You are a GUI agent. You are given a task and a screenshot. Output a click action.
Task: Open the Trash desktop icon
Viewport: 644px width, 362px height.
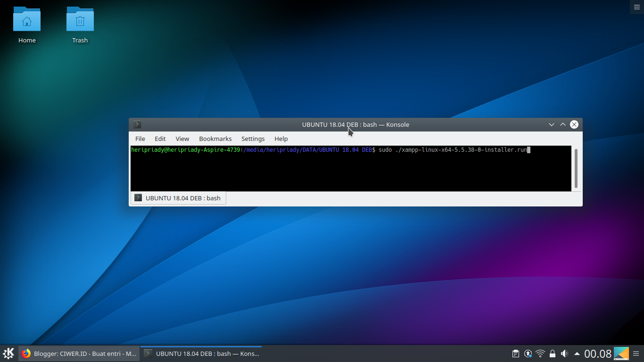(x=80, y=25)
